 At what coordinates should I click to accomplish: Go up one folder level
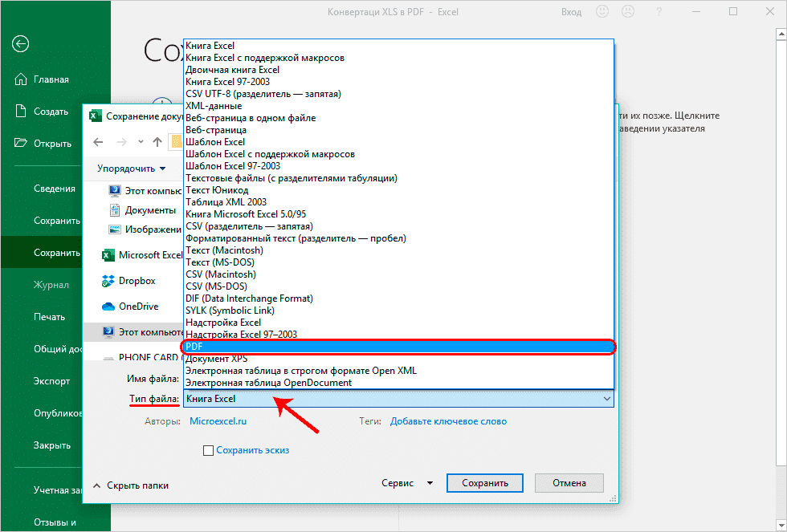(157, 142)
